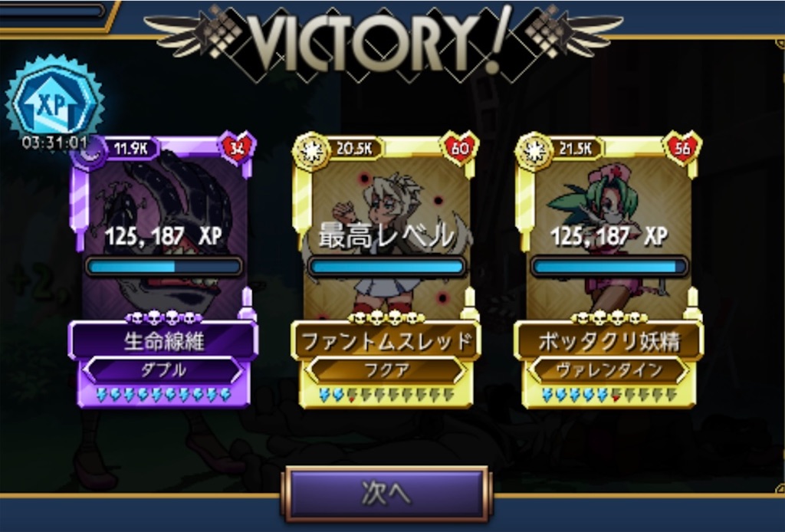Select the ボッタクリ妖精 card name banner
Viewport: 785px width, 532px height.
(x=609, y=341)
